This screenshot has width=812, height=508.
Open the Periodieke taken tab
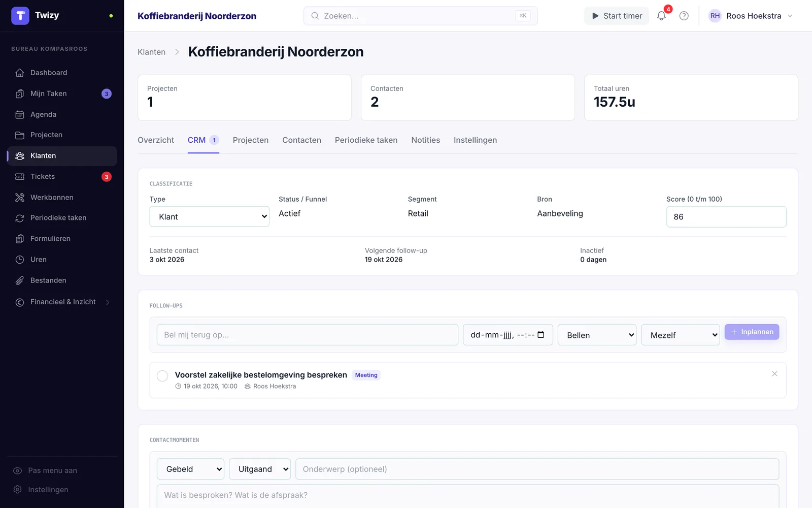click(366, 140)
